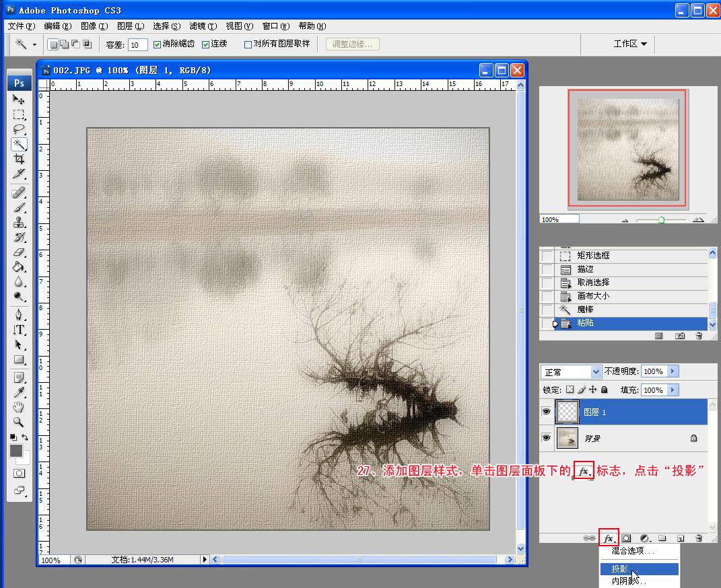Open the document status bar arrow
721x588 pixels.
pos(205,560)
